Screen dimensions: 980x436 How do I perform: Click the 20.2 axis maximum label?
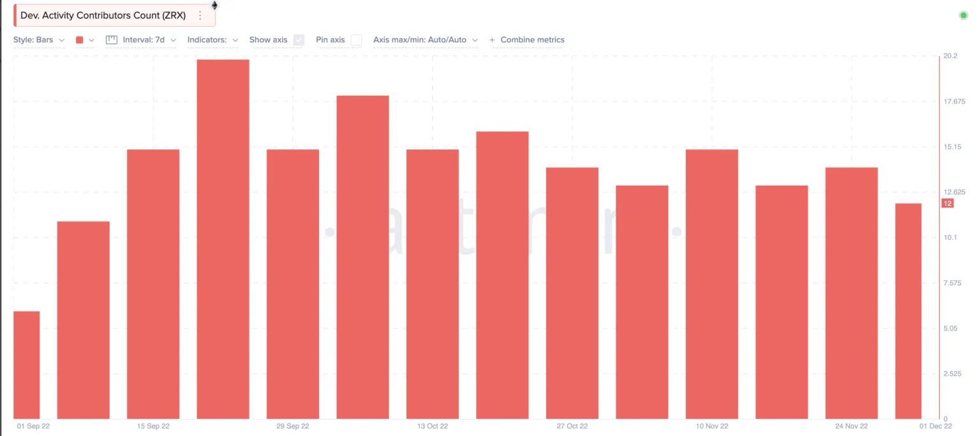950,56
